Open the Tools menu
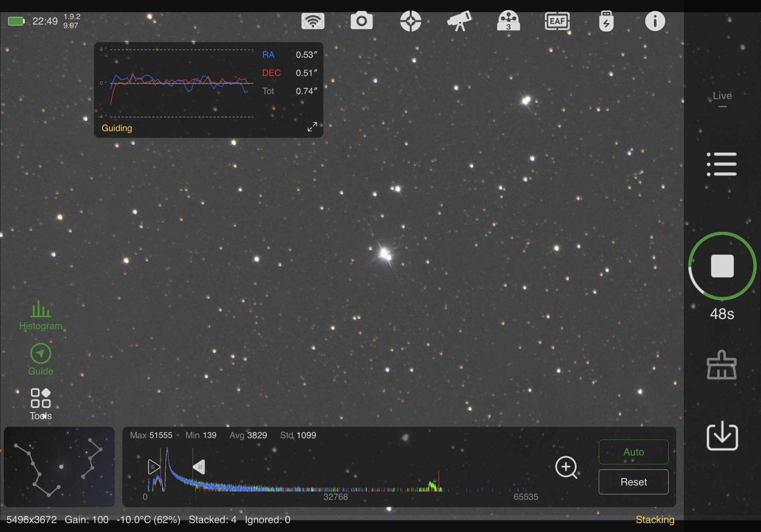Screen dimensions: 761x532 [41, 404]
